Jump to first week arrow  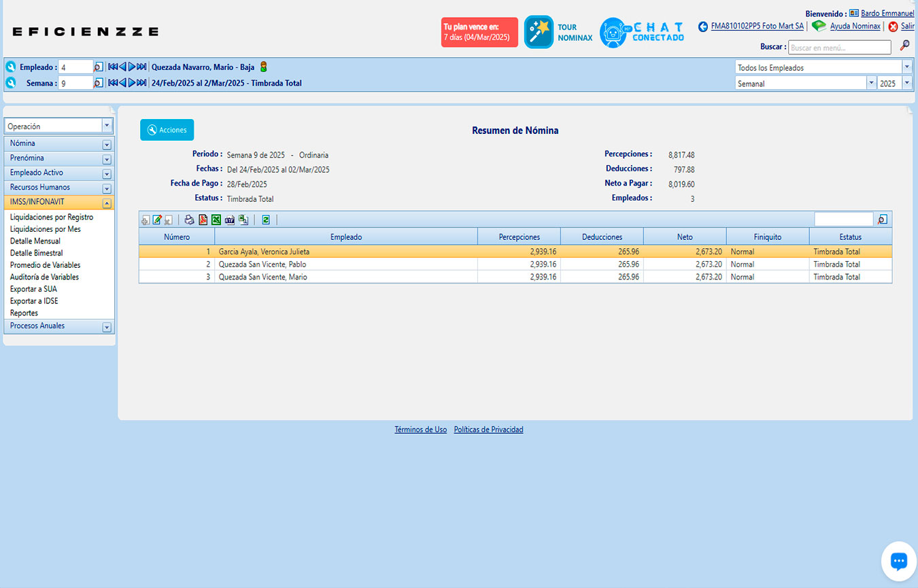tap(113, 83)
